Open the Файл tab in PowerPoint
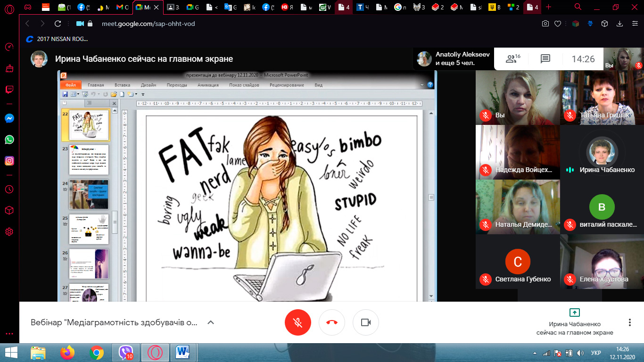This screenshot has width=644, height=362. tap(71, 85)
